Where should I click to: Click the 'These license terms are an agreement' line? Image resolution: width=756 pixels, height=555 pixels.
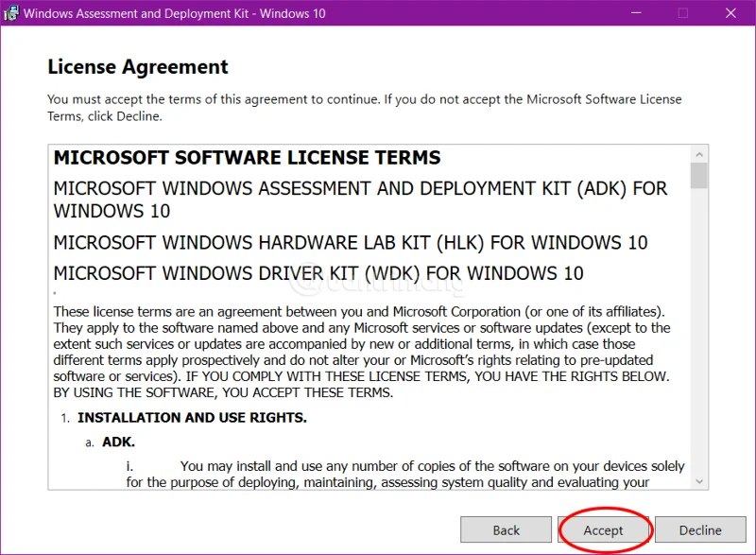point(359,311)
